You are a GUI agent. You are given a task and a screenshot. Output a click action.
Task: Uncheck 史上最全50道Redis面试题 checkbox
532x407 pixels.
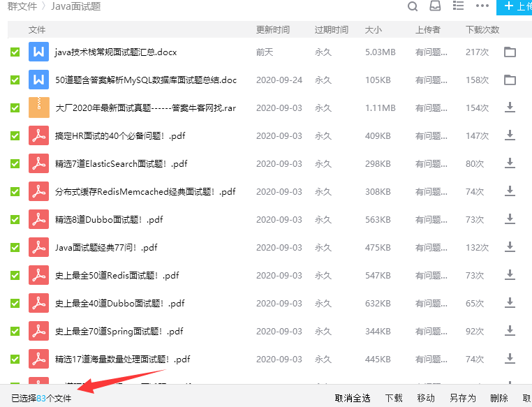(15, 275)
